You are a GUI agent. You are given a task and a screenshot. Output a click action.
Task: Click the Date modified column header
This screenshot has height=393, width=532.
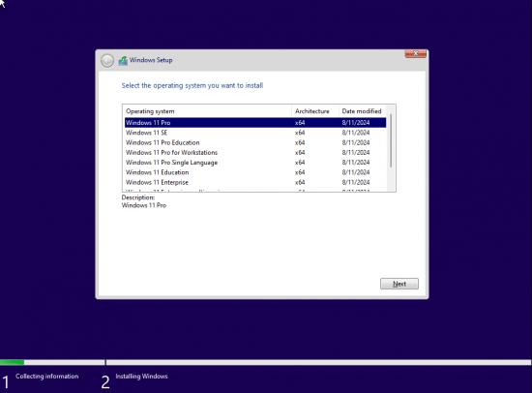point(363,111)
